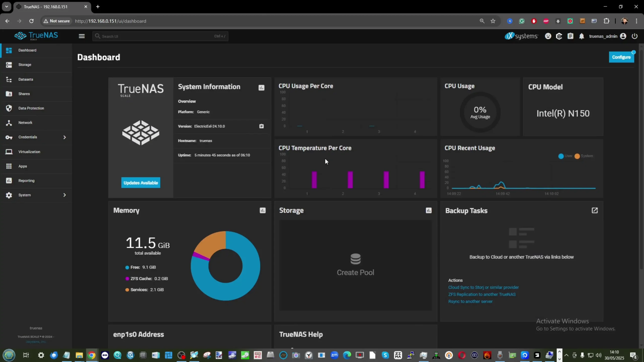Toggle the System legend in CPU Recent Usage
The image size is (644, 362).
[x=583, y=156]
